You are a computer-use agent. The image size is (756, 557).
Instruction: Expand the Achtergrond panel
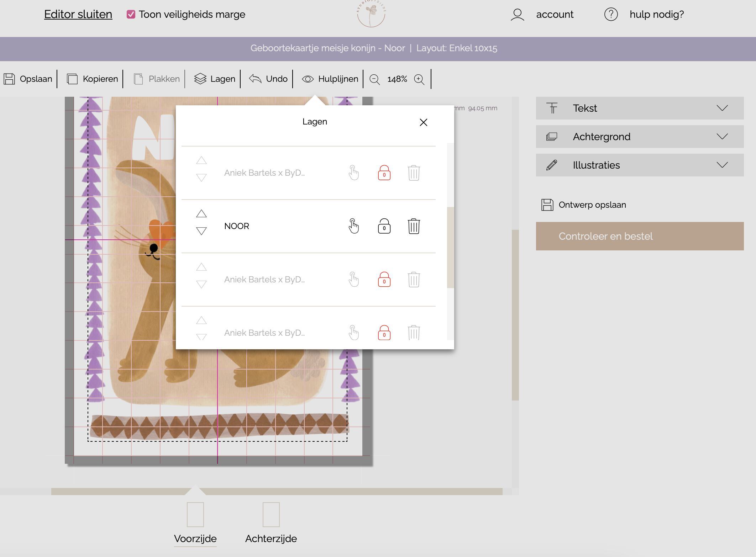click(640, 137)
